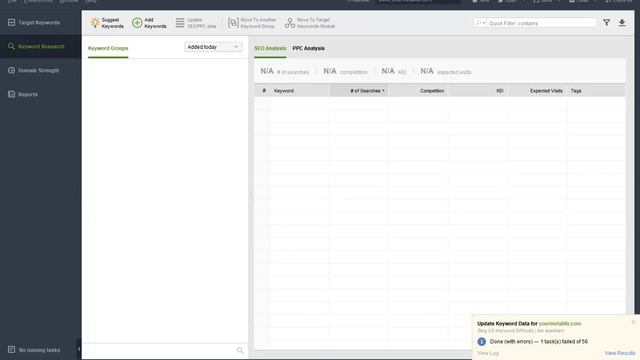Image resolution: width=640 pixels, height=360 pixels.
Task: Open yourmetalife.com link in notification
Action: point(560,324)
